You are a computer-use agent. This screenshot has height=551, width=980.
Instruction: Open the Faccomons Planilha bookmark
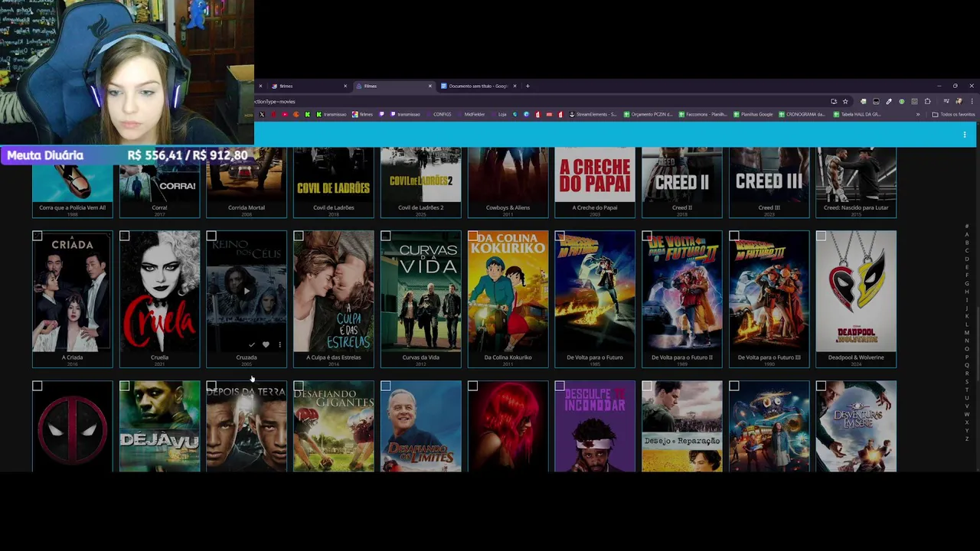[x=703, y=114]
